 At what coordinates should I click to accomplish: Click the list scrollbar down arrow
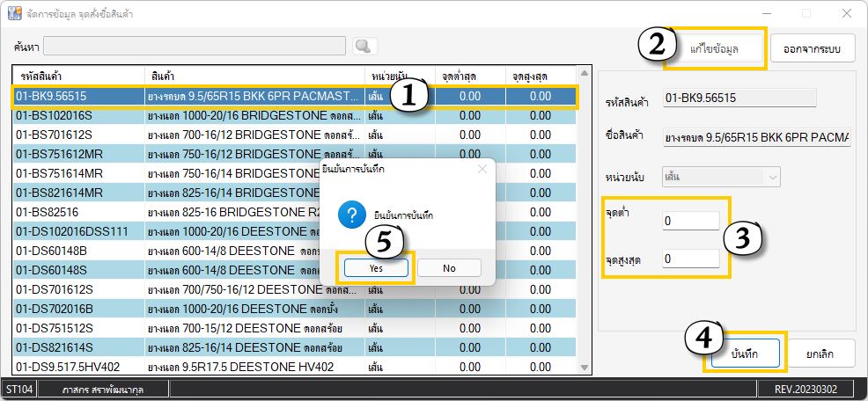[x=583, y=367]
